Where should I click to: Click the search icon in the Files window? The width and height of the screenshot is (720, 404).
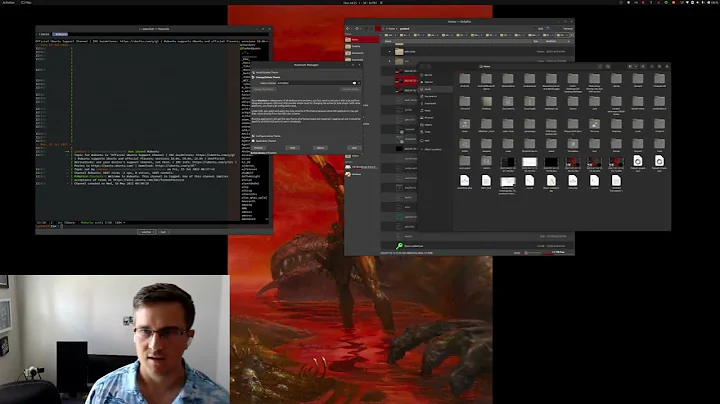click(x=608, y=67)
